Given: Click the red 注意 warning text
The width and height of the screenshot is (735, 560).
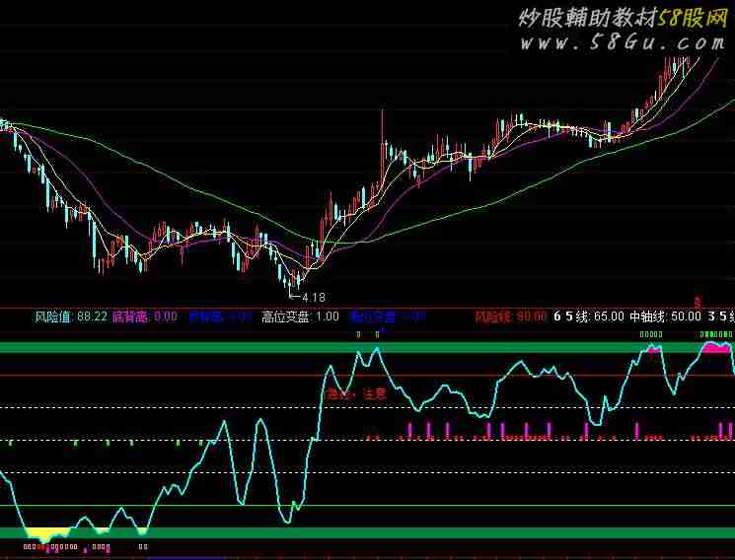Looking at the screenshot, I should pos(373,393).
